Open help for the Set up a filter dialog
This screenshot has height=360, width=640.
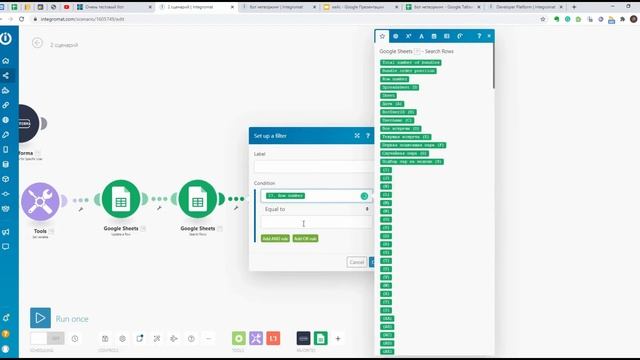coord(368,136)
